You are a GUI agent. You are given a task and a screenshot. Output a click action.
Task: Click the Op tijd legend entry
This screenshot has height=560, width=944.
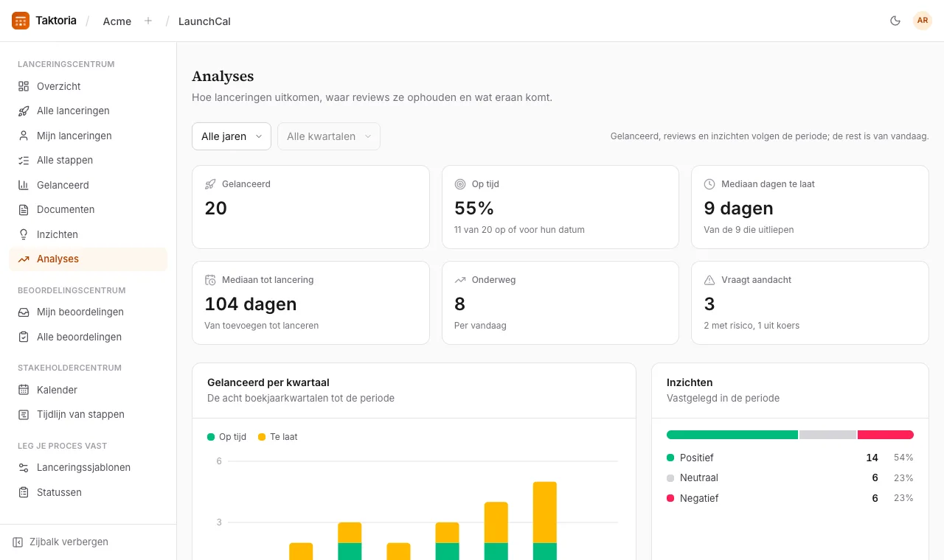(x=227, y=437)
